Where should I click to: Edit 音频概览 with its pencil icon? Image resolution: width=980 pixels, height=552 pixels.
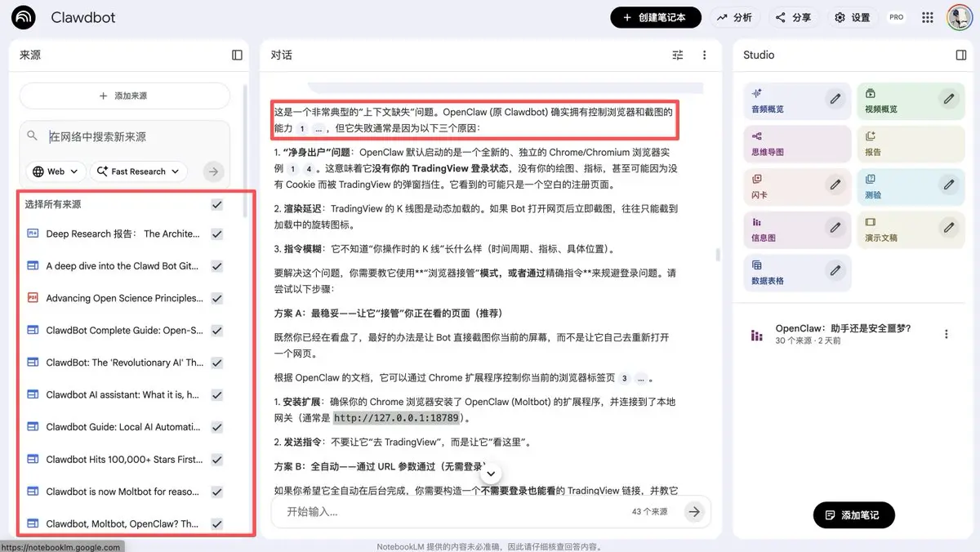coord(835,99)
